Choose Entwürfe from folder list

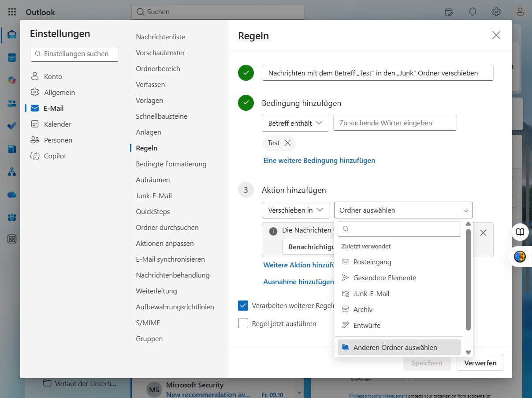399,325
